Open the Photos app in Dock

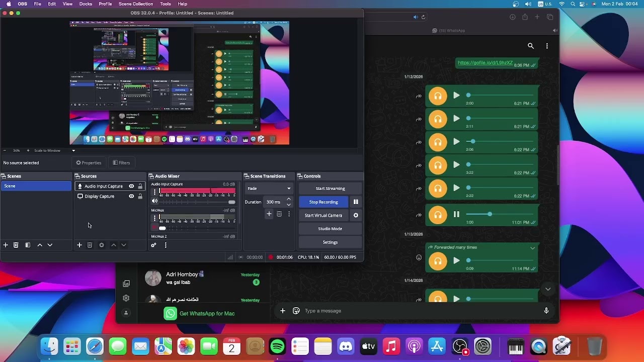coord(186,346)
